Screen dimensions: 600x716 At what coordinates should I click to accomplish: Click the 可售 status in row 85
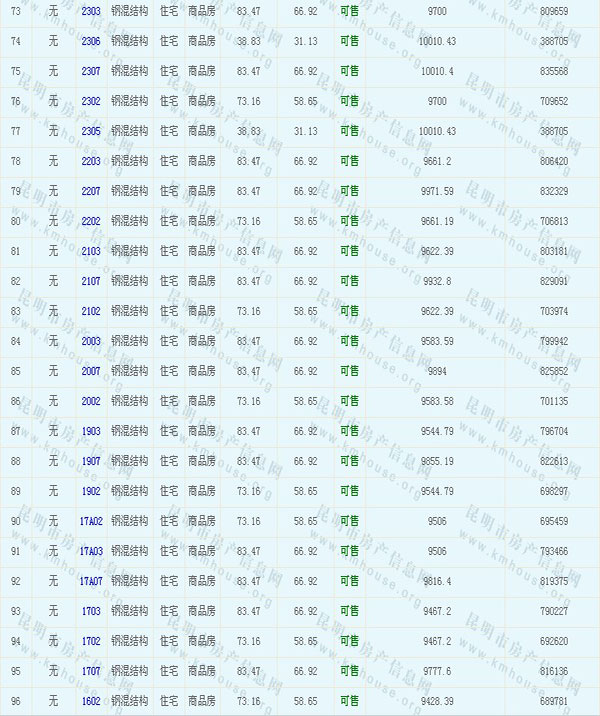(349, 371)
